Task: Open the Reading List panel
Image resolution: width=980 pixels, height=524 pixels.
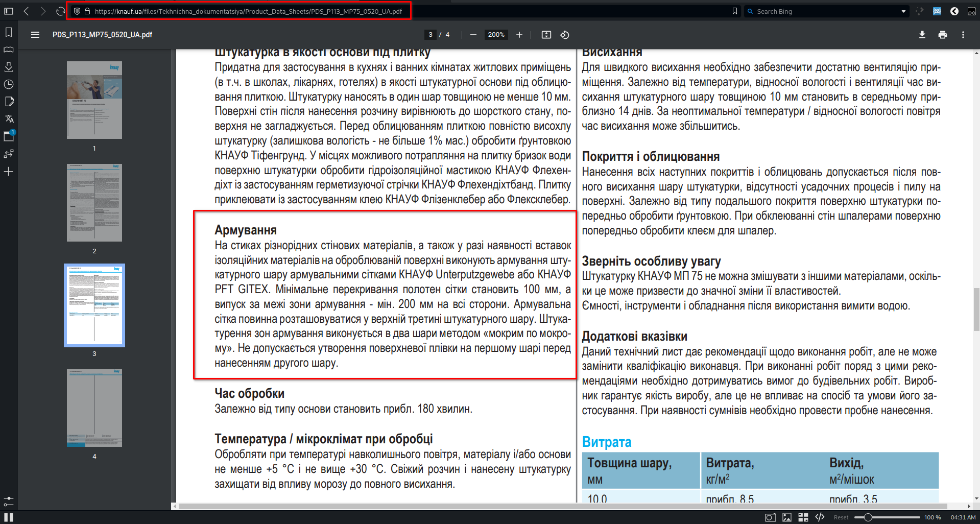Action: coord(9,50)
